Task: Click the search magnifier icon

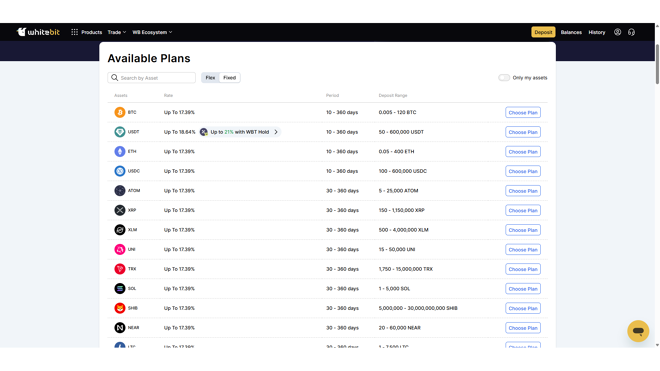Action: point(114,77)
